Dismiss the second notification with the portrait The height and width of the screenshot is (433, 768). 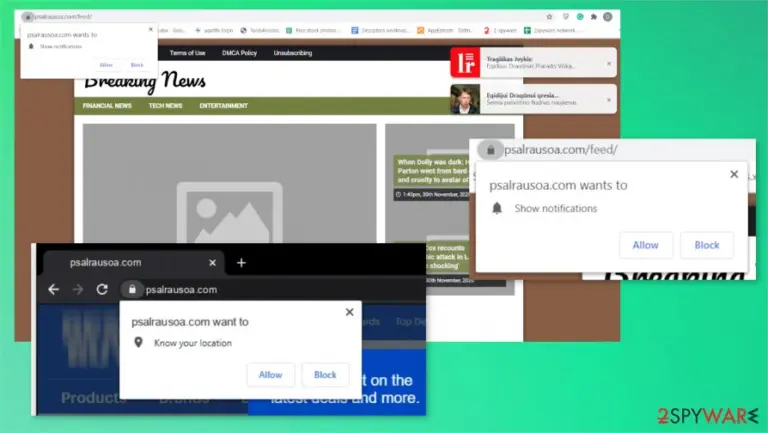click(609, 100)
